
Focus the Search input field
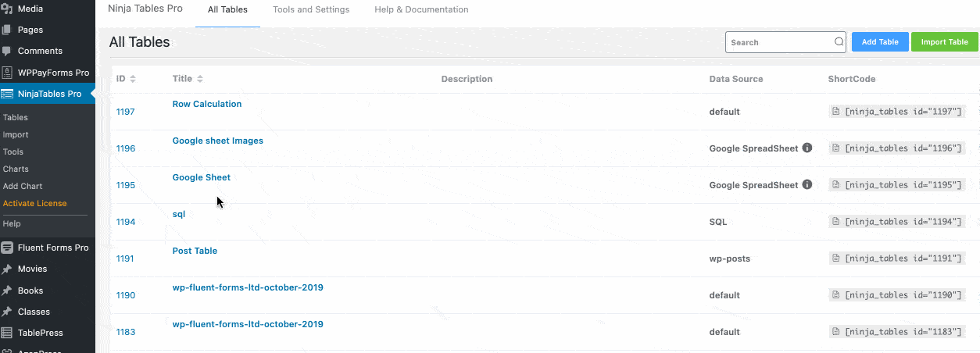point(779,42)
